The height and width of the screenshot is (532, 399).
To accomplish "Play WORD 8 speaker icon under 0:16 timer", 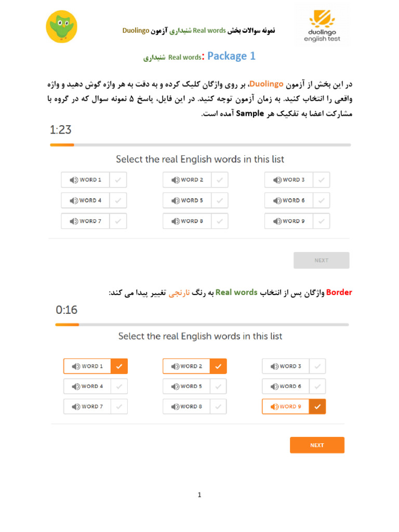I will (175, 407).
